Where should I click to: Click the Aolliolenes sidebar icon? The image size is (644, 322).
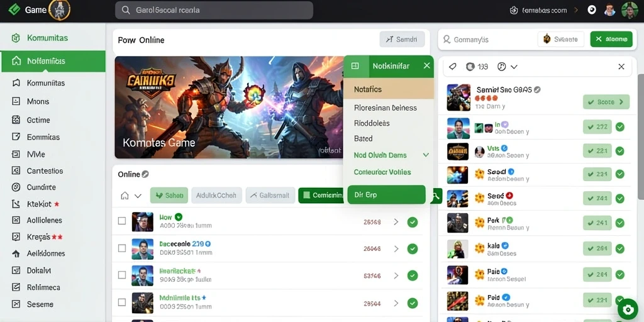click(16, 220)
